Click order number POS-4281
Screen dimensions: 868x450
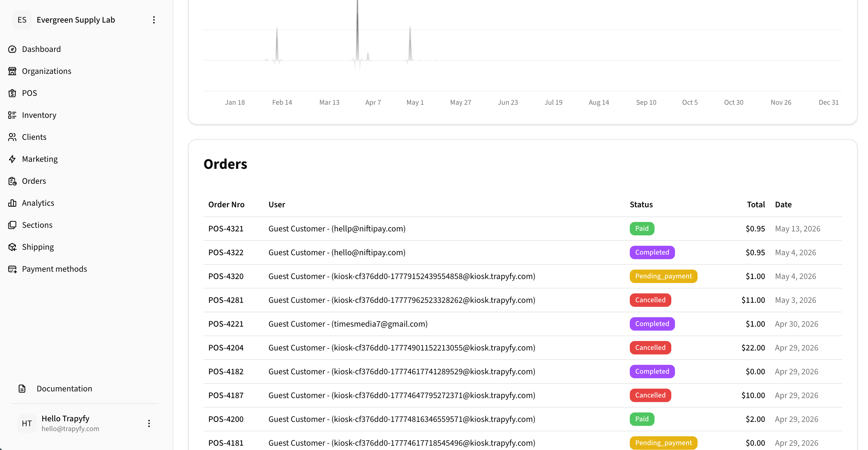(226, 300)
